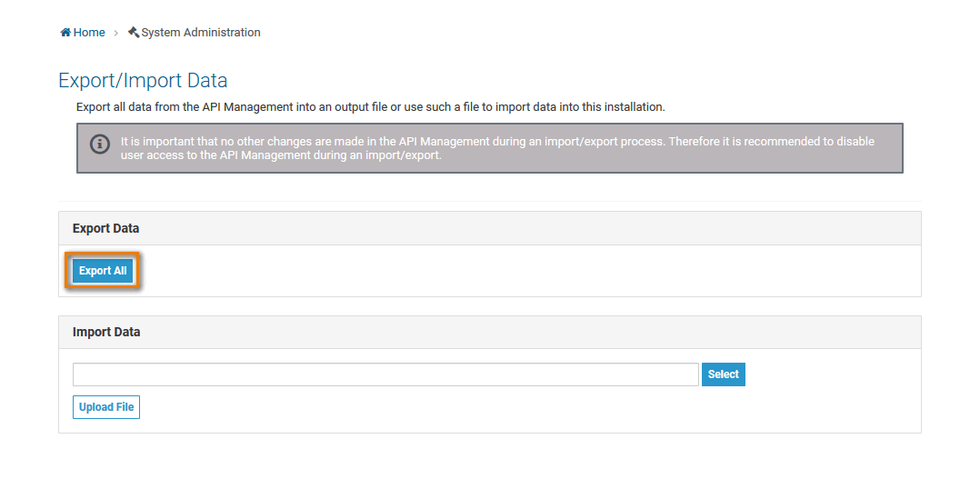The height and width of the screenshot is (489, 980).
Task: Click the "Export Data" title text
Action: (105, 228)
